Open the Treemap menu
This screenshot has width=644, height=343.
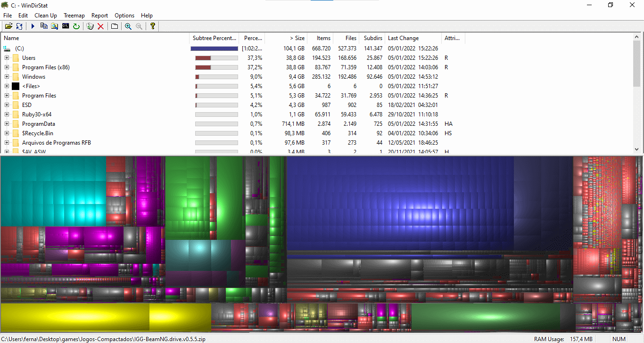coord(74,16)
